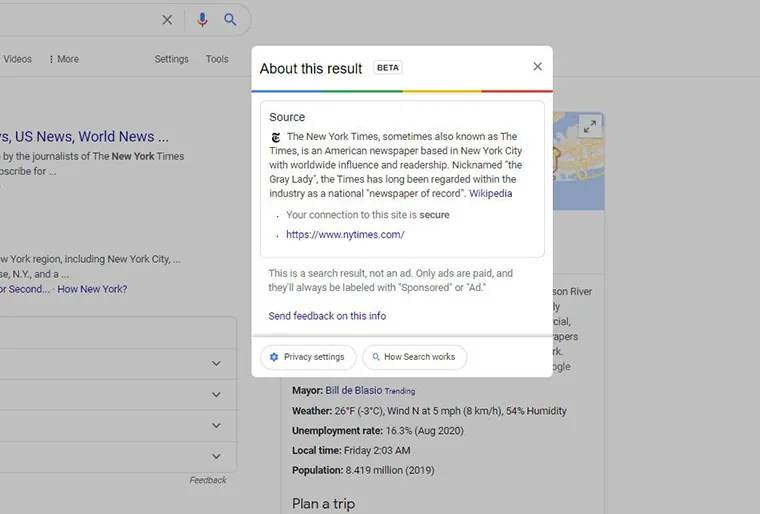Click the Weather value text
The height and width of the screenshot is (514, 760).
pos(450,411)
